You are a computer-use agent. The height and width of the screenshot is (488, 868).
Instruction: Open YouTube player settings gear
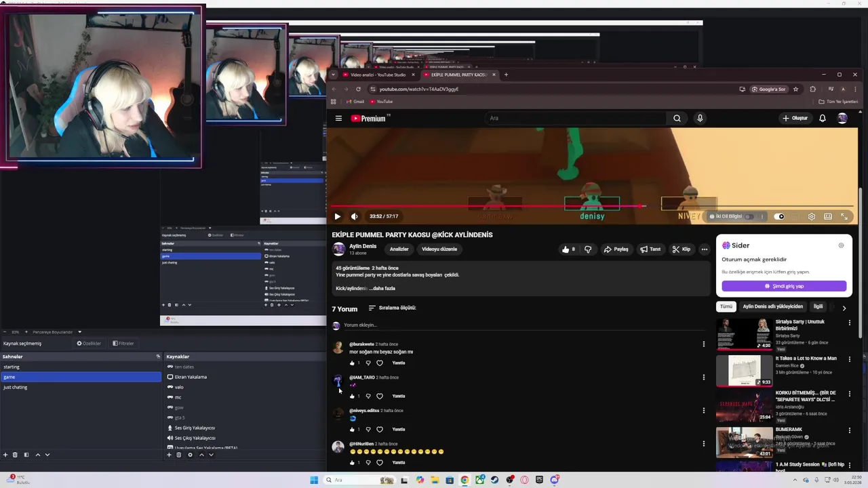(x=812, y=216)
